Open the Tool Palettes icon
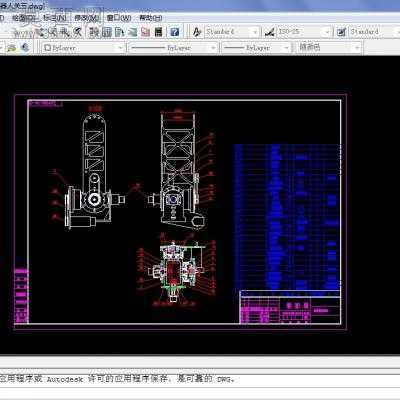The width and height of the screenshot is (400, 400). (120, 32)
